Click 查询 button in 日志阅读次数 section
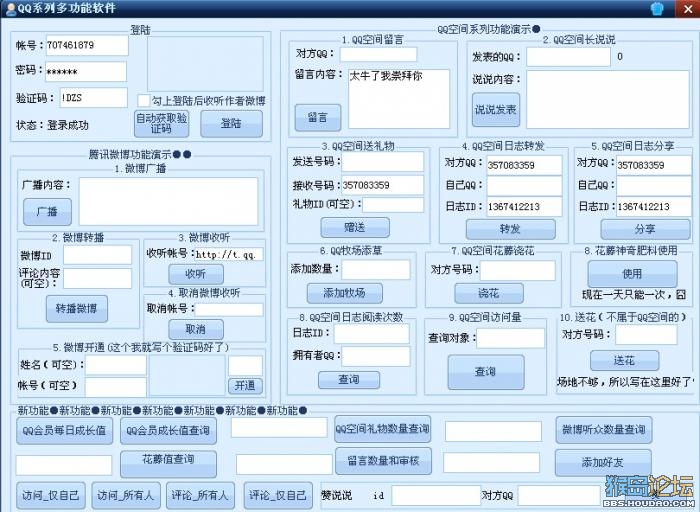This screenshot has height=512, width=700. pos(349,380)
